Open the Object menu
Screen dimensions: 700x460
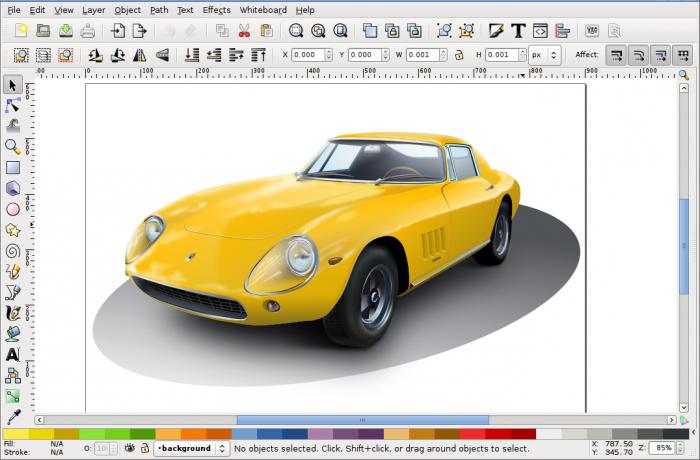coord(127,10)
